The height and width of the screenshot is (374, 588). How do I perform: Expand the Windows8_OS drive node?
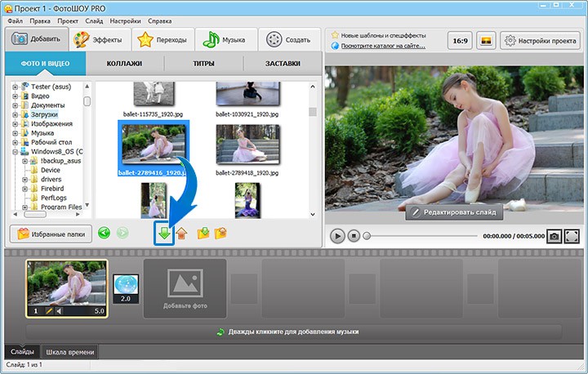(x=15, y=152)
